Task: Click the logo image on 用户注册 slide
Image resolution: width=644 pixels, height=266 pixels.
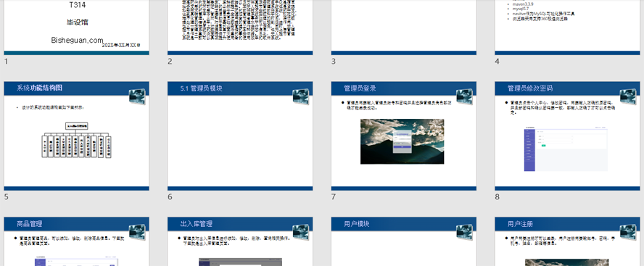Action: [x=628, y=233]
